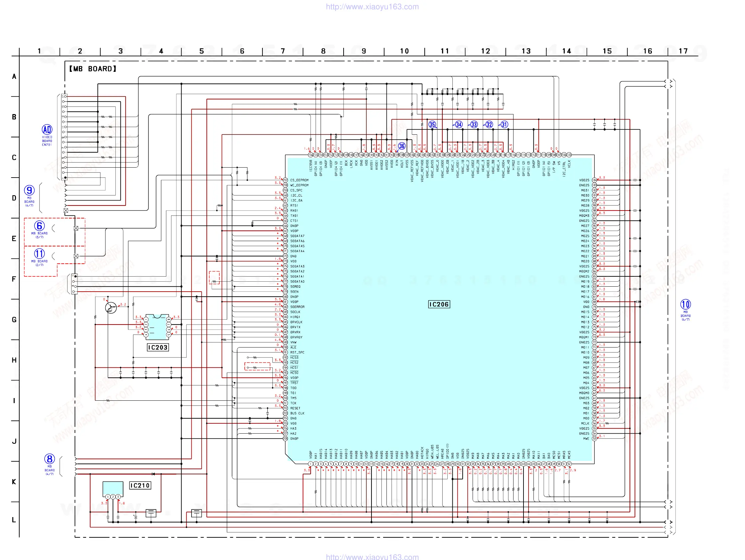
Task: Click column header number 10
Action: coord(404,51)
